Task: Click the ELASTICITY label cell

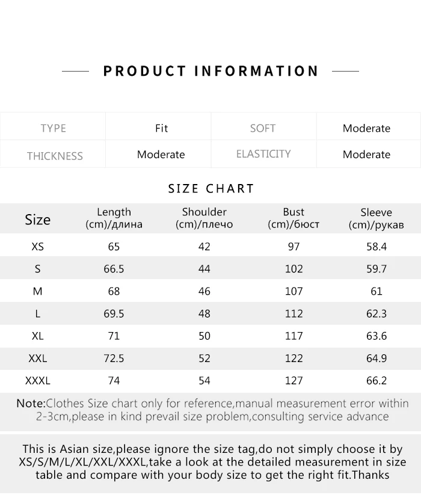Action: tap(263, 154)
